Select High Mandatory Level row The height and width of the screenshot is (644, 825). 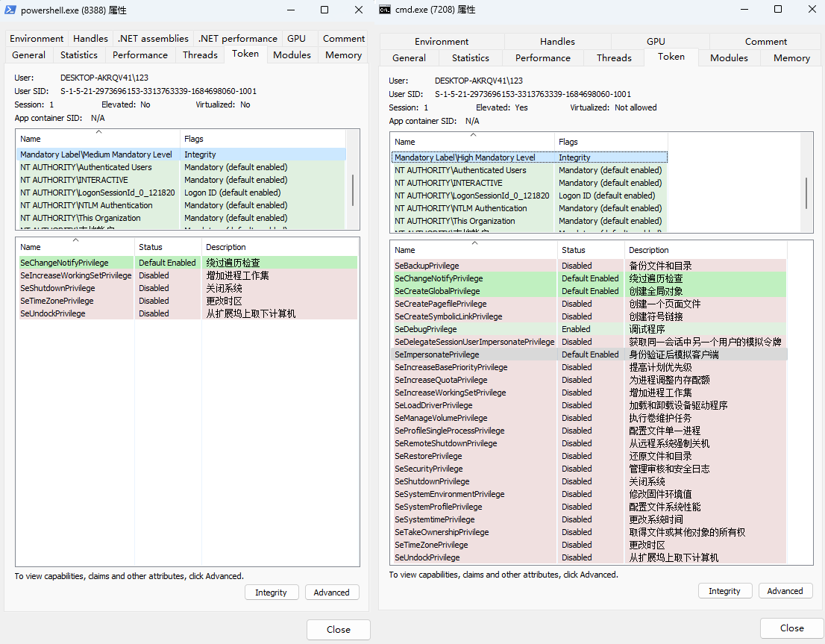530,157
